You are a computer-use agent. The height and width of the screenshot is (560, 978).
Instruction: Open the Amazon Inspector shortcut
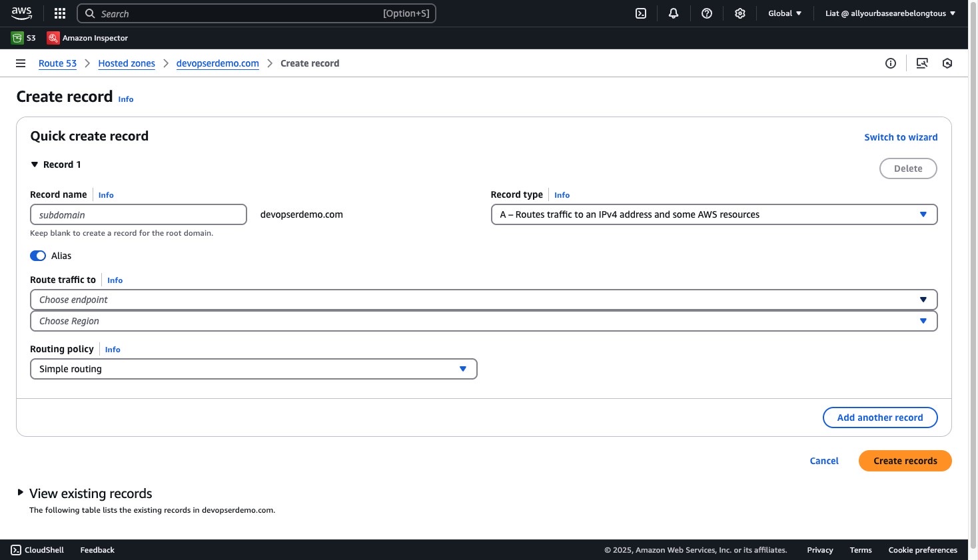(x=87, y=38)
